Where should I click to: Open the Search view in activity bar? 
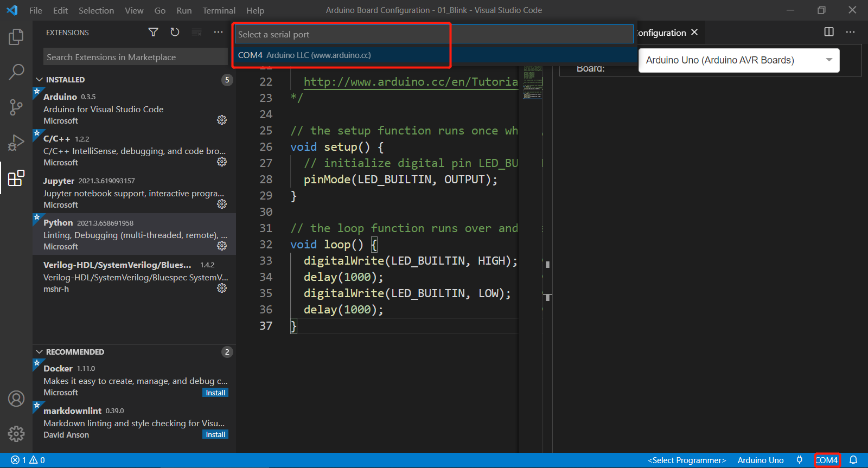pyautogui.click(x=16, y=72)
